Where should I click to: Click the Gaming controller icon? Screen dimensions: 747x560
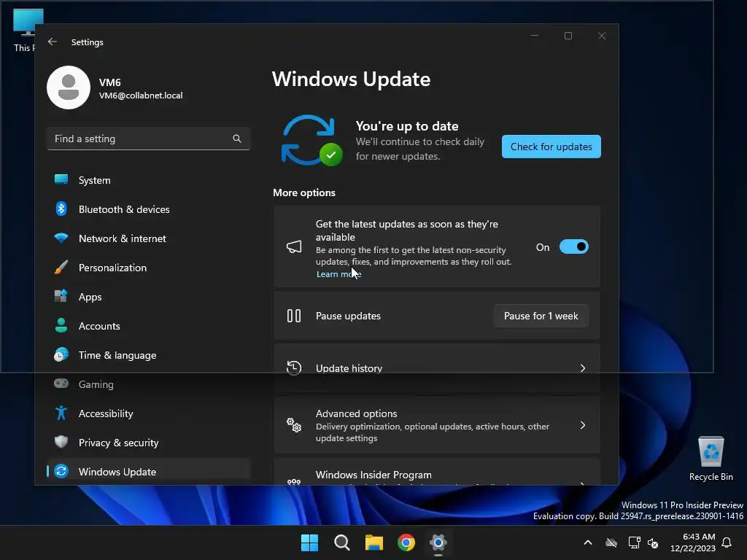(61, 384)
